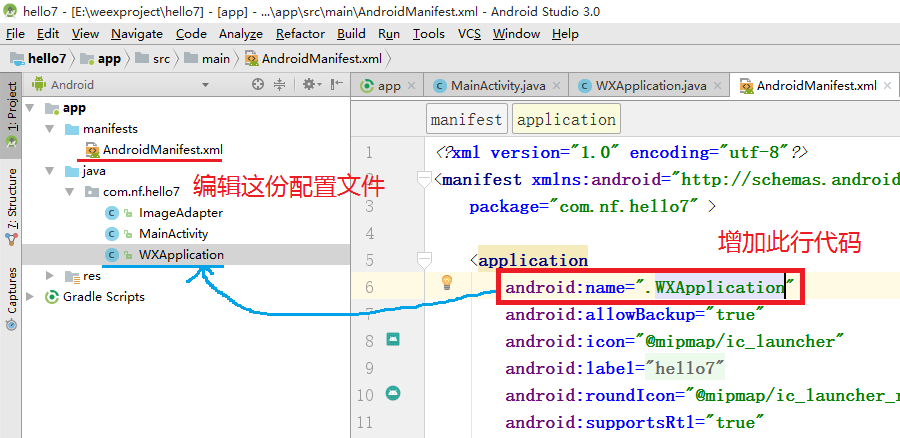
Task: Click the android:allowBackup="true" line
Action: (x=635, y=315)
